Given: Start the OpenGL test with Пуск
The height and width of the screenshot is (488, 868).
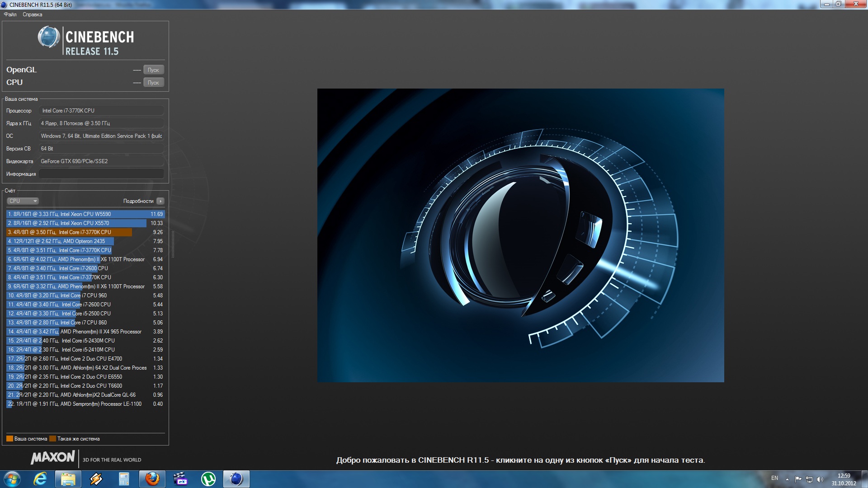Looking at the screenshot, I should (153, 70).
